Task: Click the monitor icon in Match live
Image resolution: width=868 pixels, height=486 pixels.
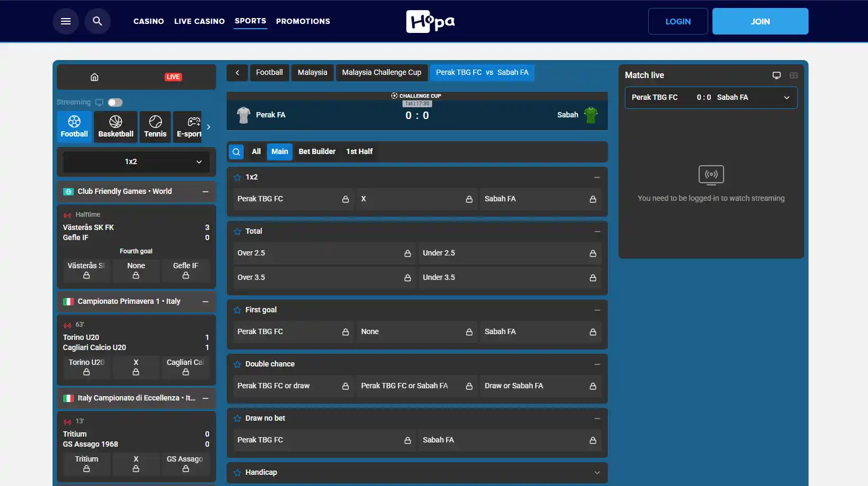Action: 777,75
